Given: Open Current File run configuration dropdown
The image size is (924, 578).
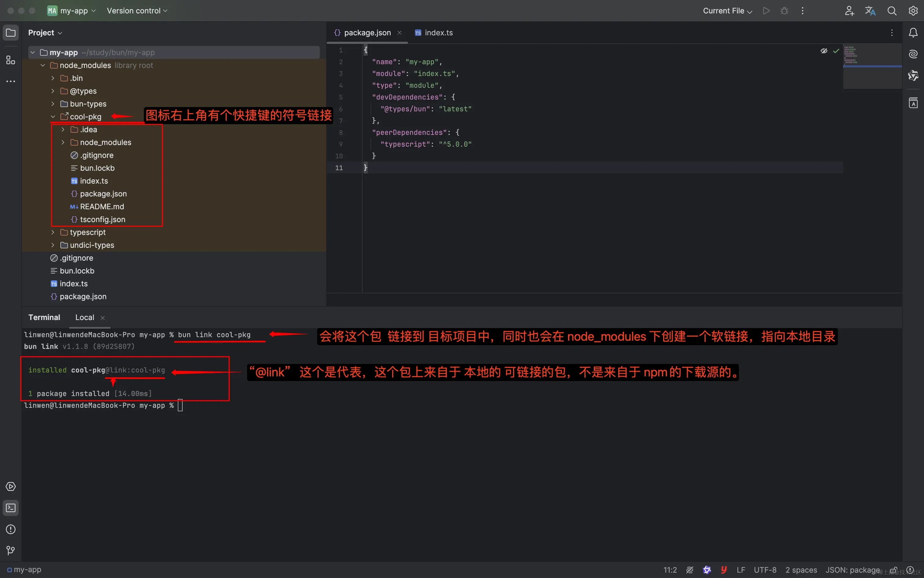Looking at the screenshot, I should pos(728,11).
